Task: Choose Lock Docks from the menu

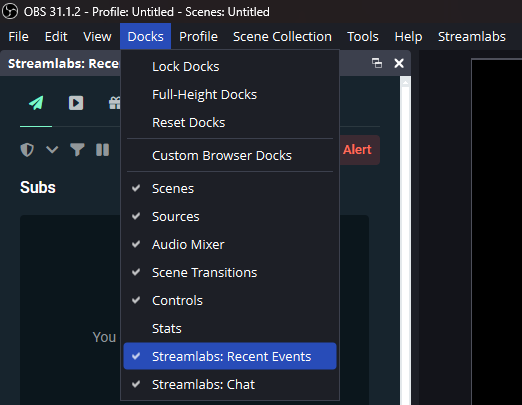Action: click(x=230, y=67)
